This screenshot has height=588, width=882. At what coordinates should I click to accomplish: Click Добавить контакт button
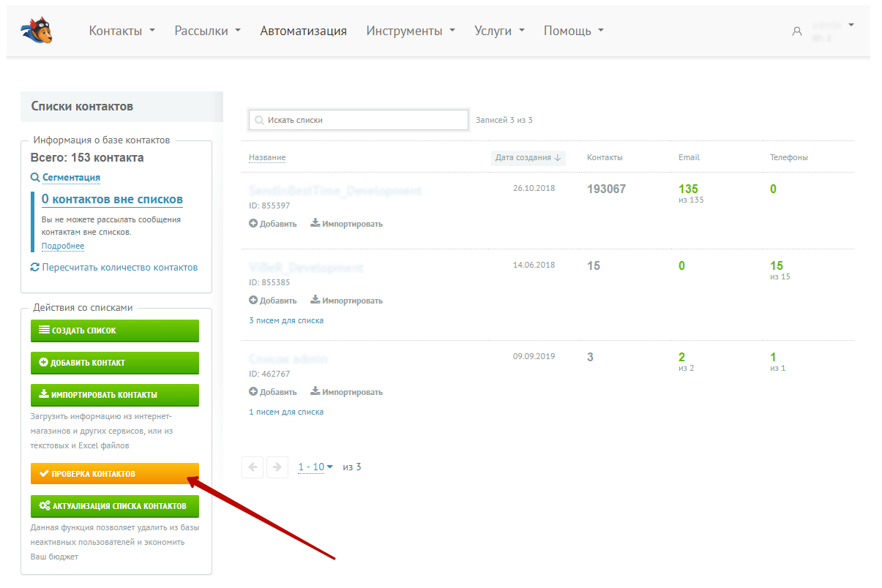[115, 363]
